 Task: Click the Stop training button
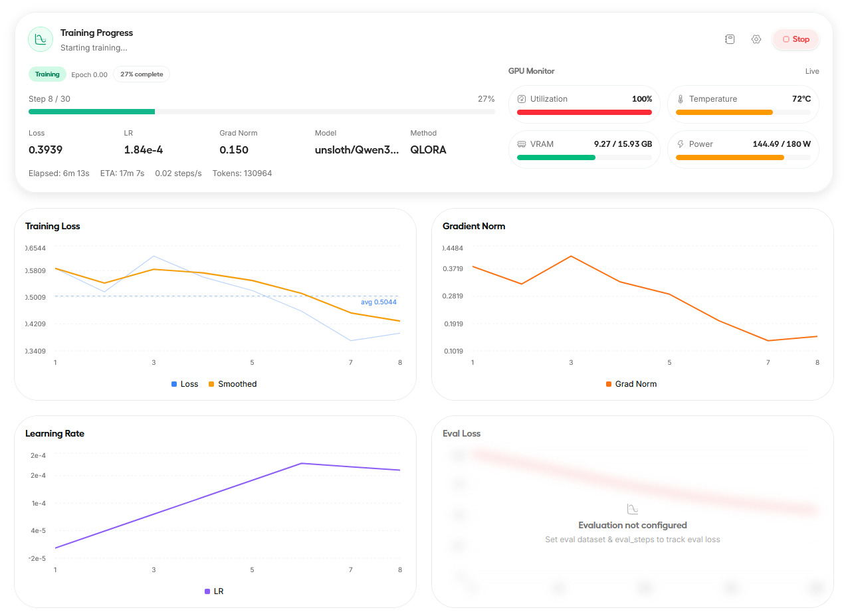click(795, 39)
